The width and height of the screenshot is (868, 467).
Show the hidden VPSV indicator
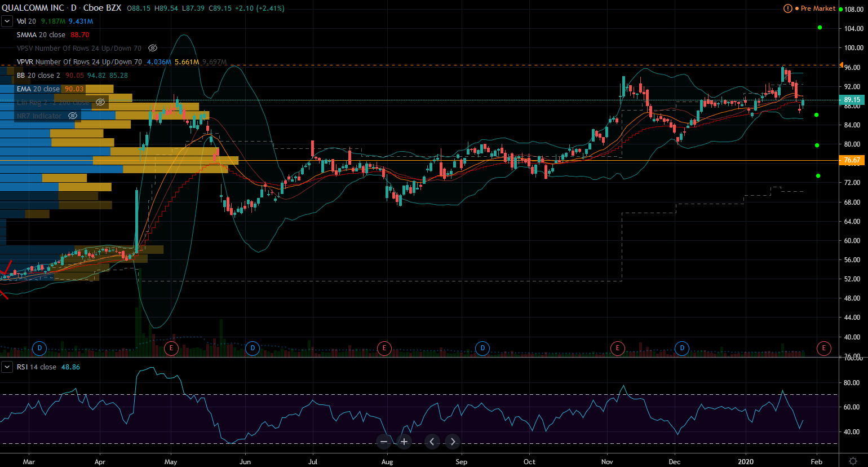click(153, 49)
